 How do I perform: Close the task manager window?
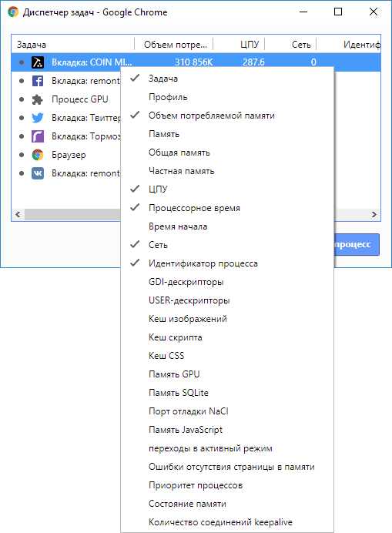(374, 12)
